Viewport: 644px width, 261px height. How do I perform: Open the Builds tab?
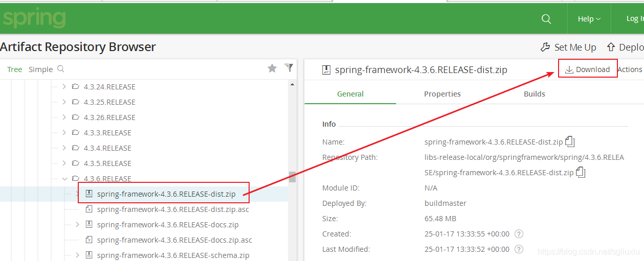pos(535,94)
